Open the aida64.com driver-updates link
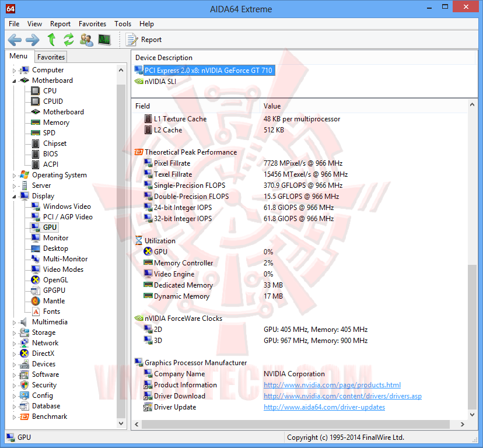483x448 pixels. click(324, 407)
